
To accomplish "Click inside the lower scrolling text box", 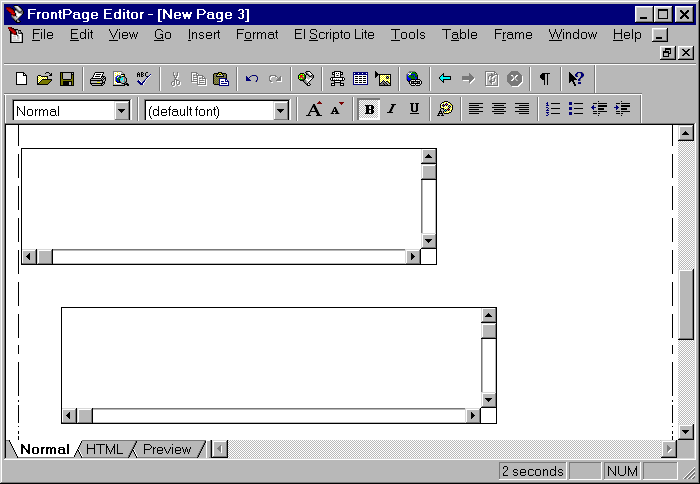I will [x=271, y=358].
